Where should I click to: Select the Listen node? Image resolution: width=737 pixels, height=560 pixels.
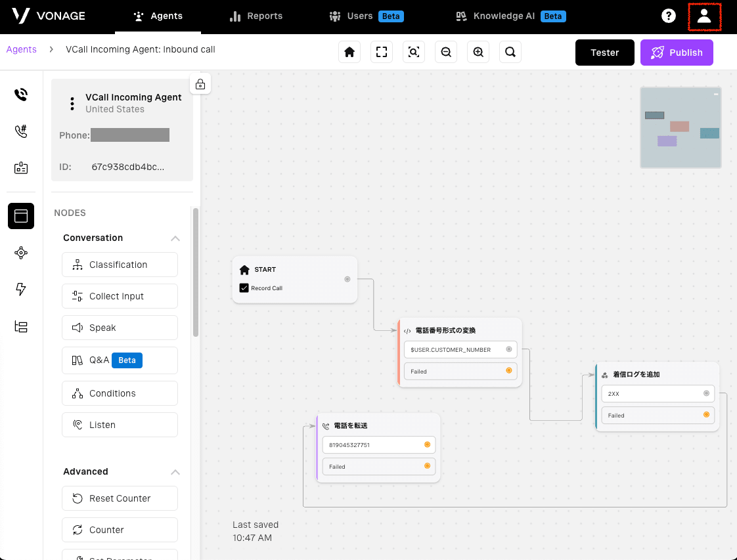(120, 425)
